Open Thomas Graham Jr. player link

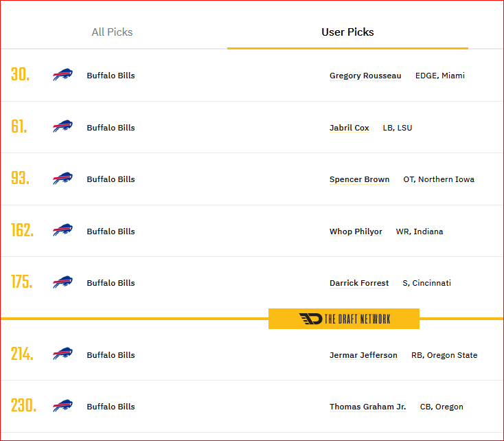(368, 407)
